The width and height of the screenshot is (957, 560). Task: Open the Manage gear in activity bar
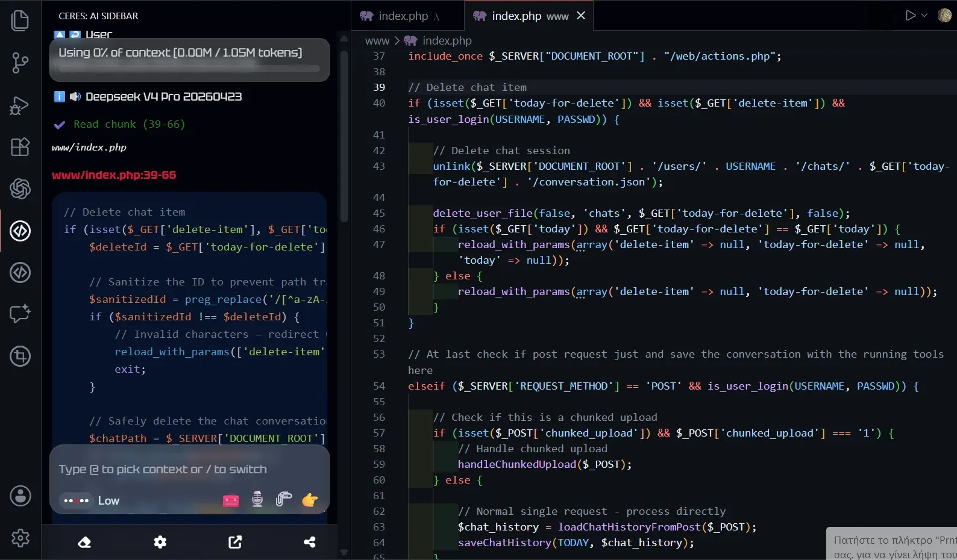pos(20,538)
